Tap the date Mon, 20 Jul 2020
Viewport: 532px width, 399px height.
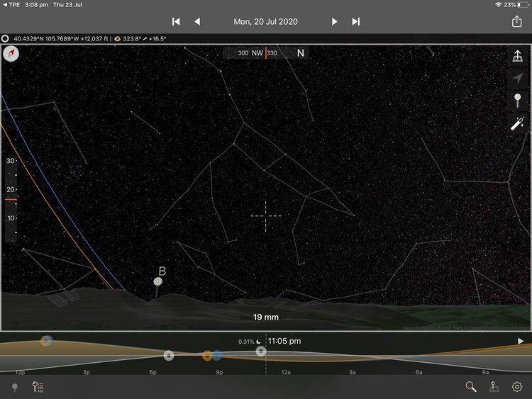(x=265, y=21)
